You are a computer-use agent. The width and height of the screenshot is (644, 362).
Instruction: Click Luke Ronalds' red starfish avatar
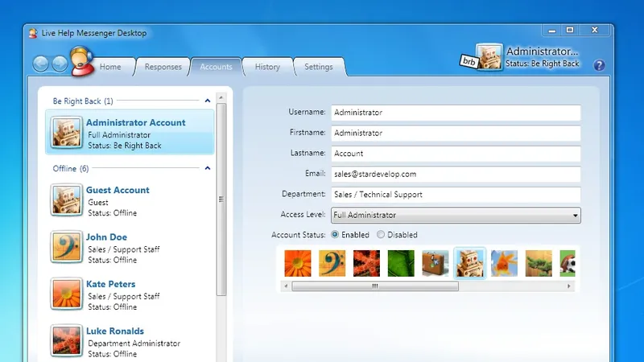66,340
